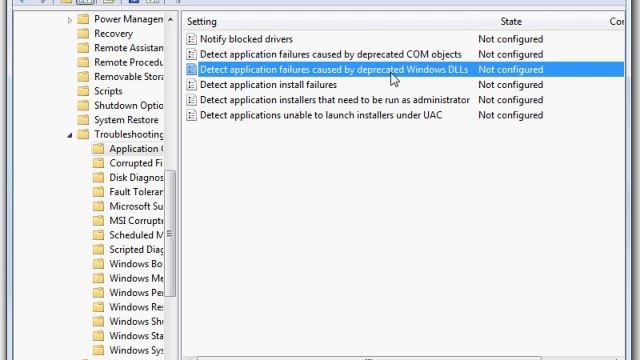This screenshot has height=360, width=640.
Task: Select the Remote Procedu tree item
Action: (x=129, y=62)
